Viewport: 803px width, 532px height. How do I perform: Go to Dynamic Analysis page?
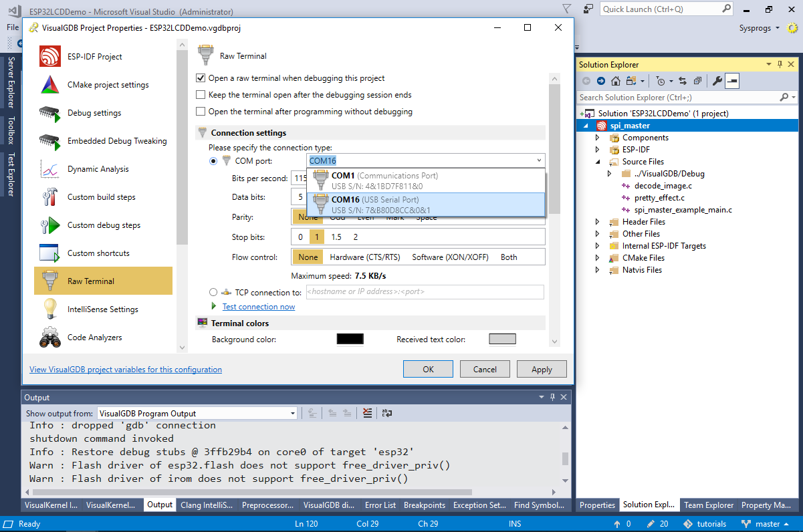tap(103, 169)
